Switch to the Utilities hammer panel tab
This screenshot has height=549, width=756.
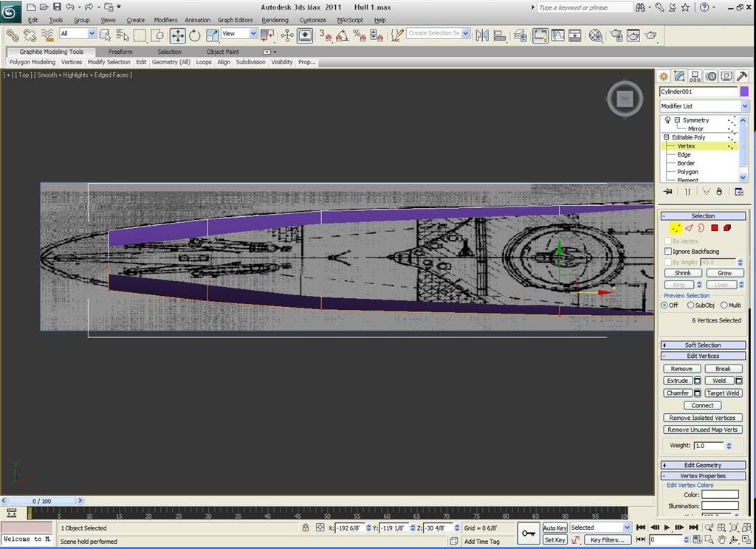point(742,76)
